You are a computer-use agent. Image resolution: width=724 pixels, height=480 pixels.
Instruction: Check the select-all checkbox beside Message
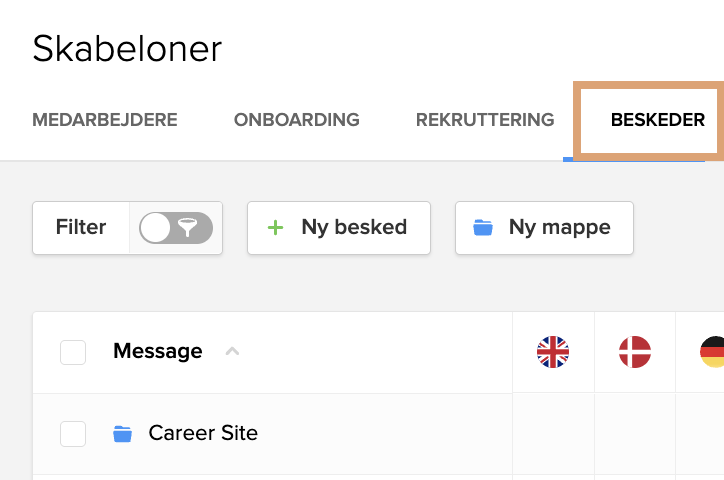[x=73, y=352]
